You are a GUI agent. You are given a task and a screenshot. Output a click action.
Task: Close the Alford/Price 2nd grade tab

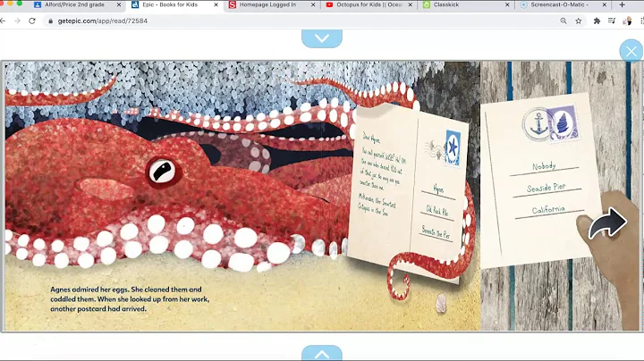coord(119,5)
